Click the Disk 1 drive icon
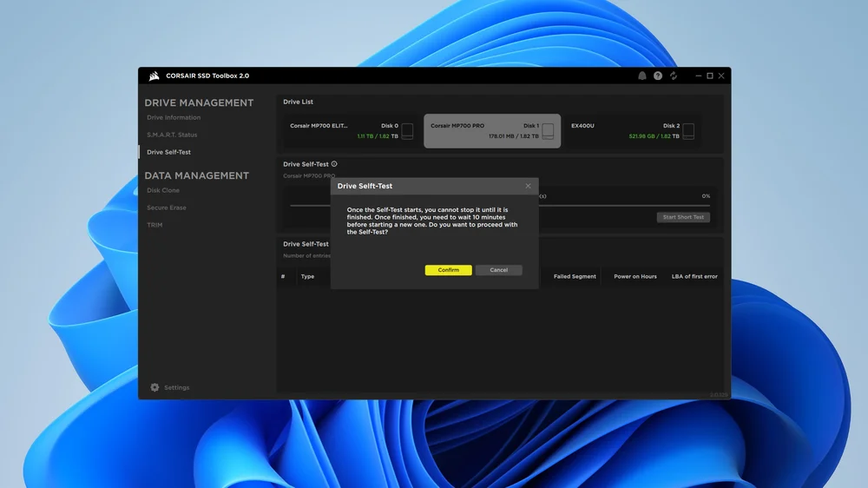The image size is (868, 488). 548,131
